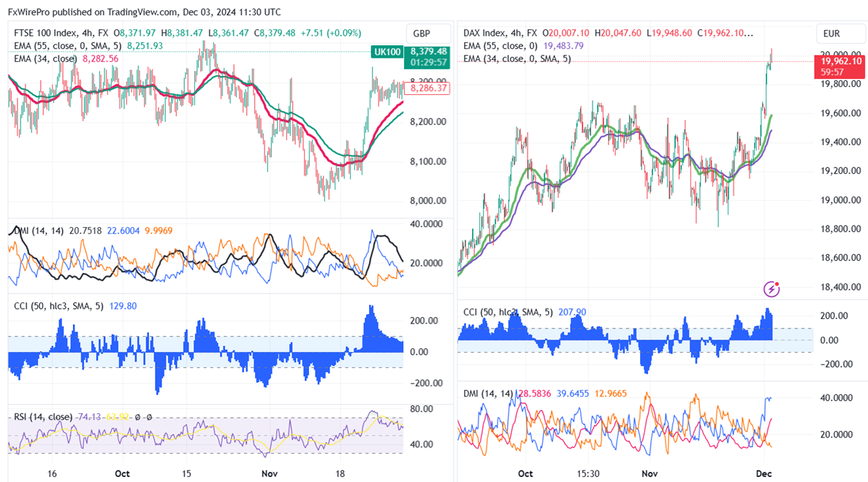Select the red 19,962.10 price label
Image resolution: width=868 pixels, height=482 pixels.
(x=840, y=66)
